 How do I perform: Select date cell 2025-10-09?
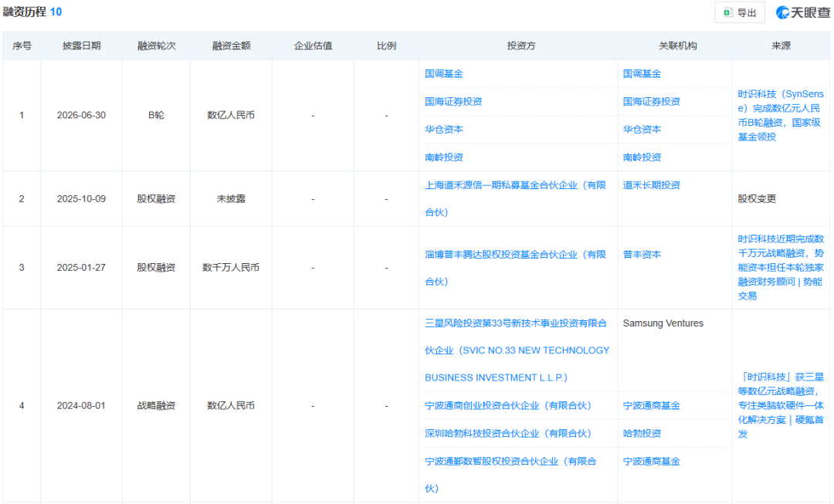[81, 199]
